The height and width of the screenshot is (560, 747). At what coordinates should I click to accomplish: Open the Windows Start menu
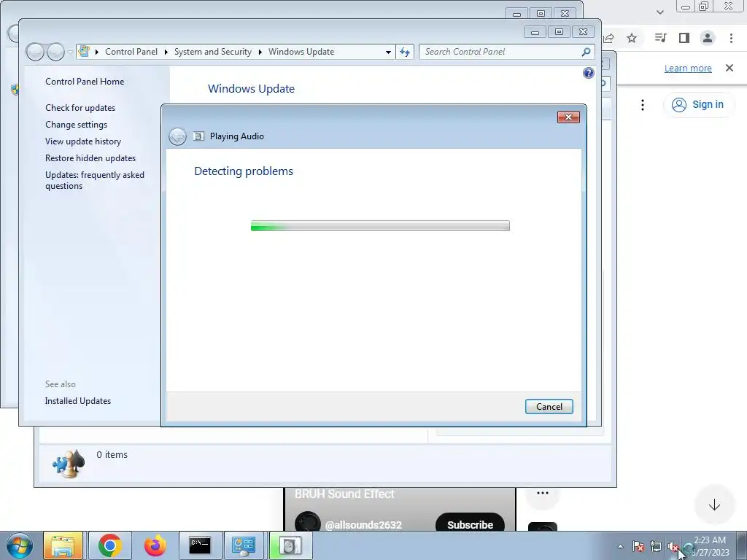pyautogui.click(x=20, y=545)
